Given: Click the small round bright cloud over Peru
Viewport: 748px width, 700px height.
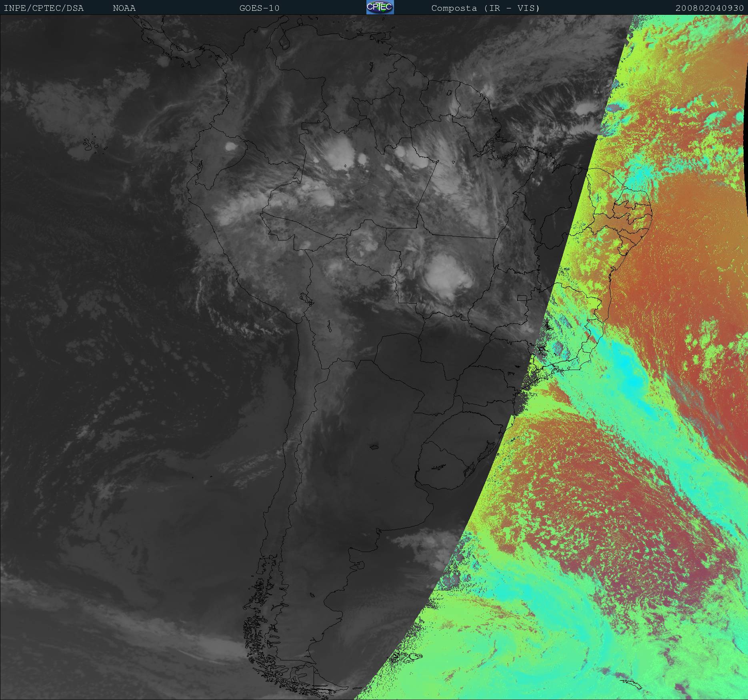Looking at the screenshot, I should 231,146.
